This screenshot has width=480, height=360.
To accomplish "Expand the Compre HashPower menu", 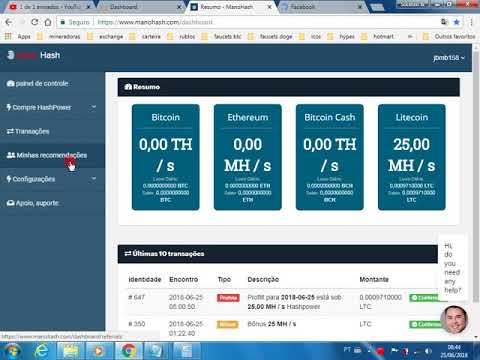I will (x=52, y=107).
